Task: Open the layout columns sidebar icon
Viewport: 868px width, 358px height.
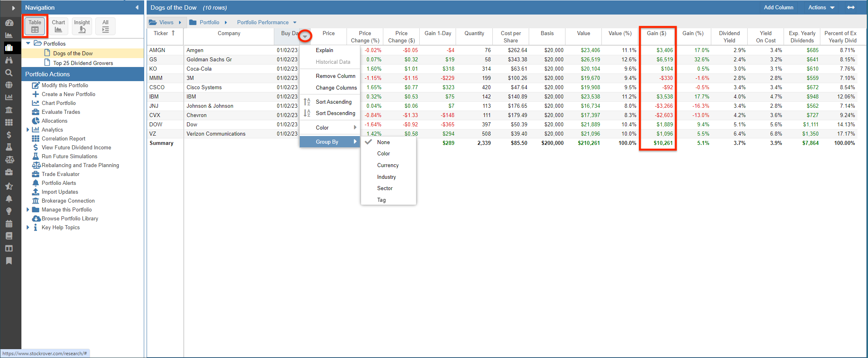Action: 9,248
